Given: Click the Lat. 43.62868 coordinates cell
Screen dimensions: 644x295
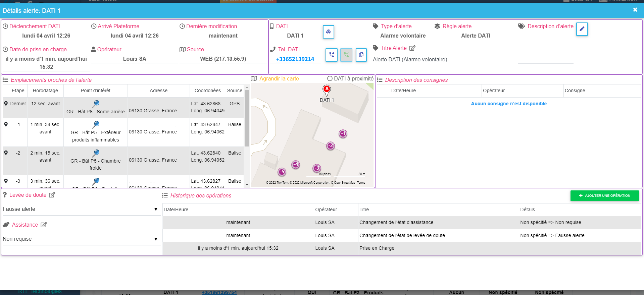Looking at the screenshot, I should [x=208, y=107].
